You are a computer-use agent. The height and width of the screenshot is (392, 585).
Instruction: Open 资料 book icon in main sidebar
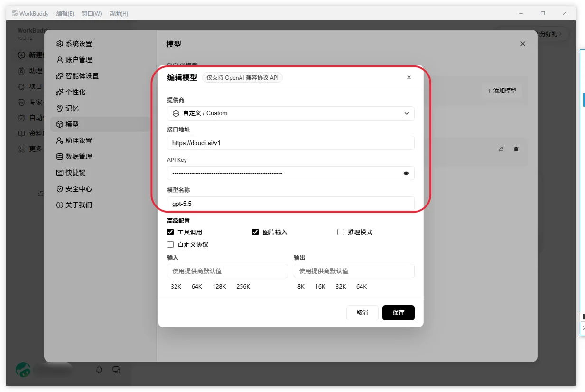[x=21, y=133]
